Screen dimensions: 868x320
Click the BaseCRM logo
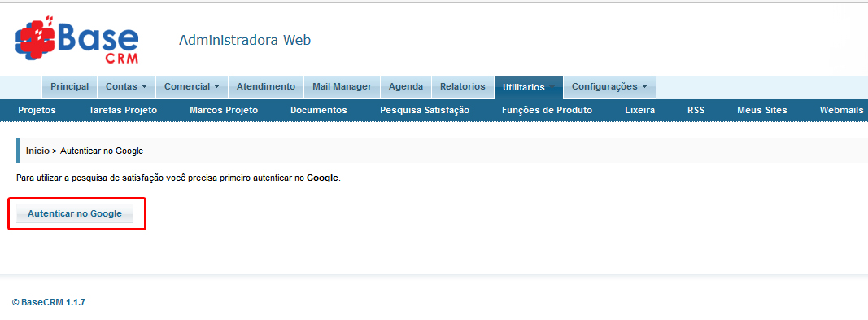77,40
